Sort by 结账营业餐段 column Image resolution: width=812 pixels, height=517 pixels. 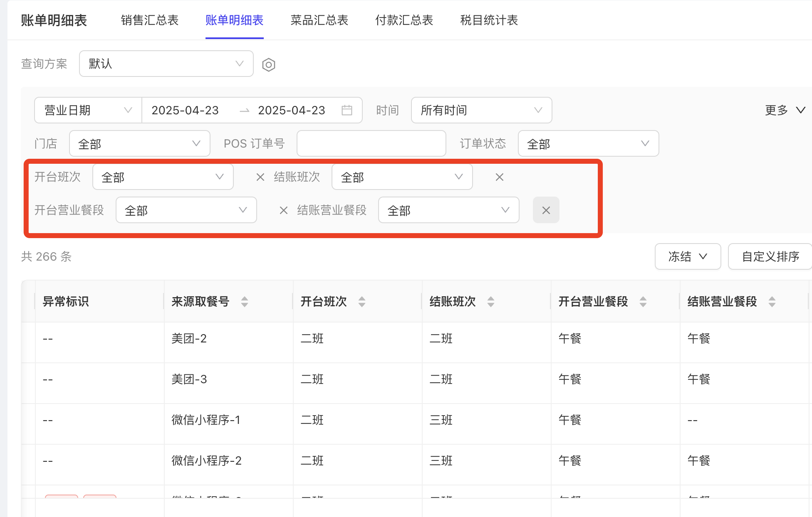(772, 302)
